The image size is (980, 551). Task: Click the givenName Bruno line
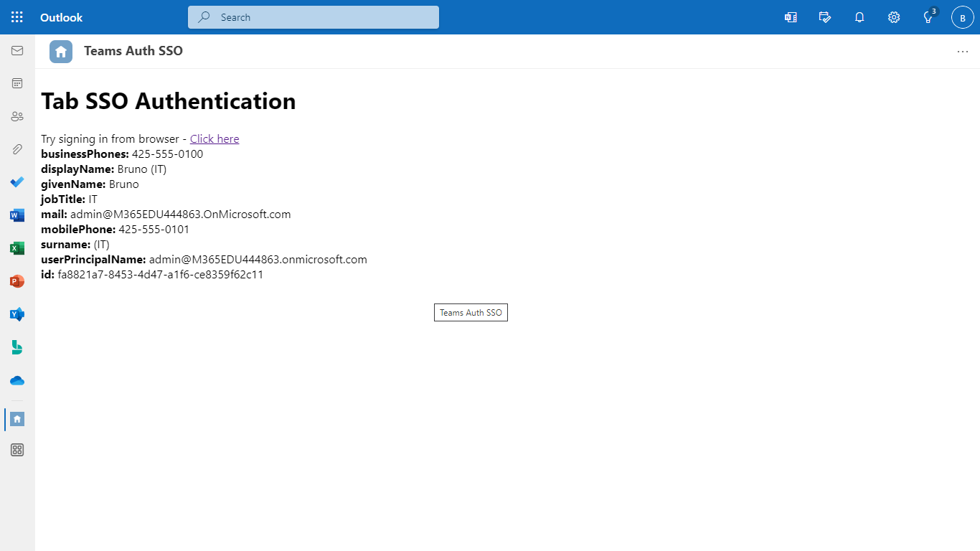pos(90,184)
